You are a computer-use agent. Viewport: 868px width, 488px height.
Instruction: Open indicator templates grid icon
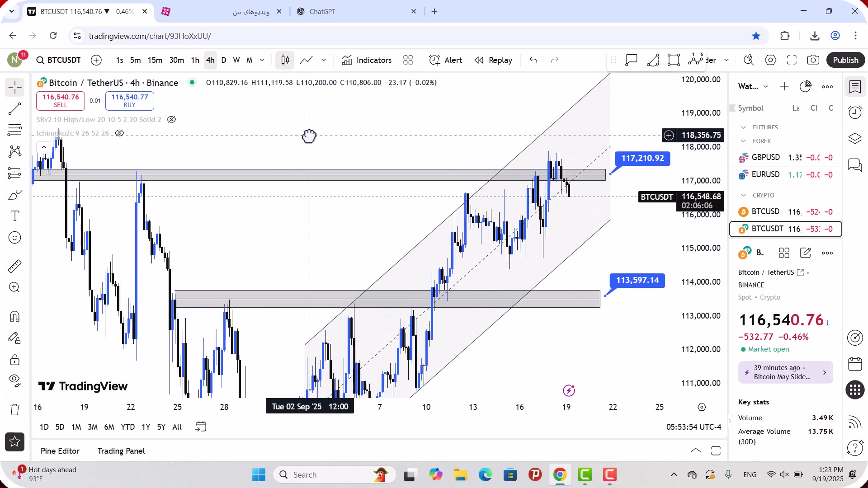coord(408,60)
